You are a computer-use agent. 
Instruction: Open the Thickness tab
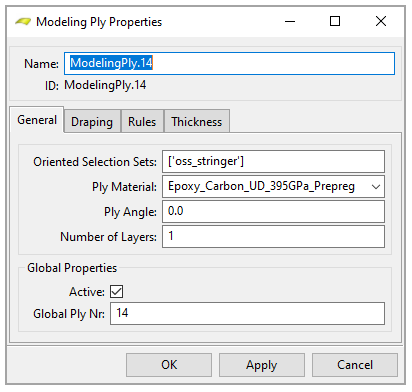click(197, 122)
